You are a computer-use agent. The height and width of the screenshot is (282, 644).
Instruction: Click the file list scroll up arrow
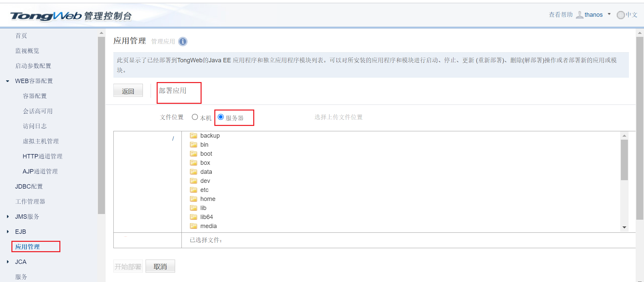click(x=624, y=136)
